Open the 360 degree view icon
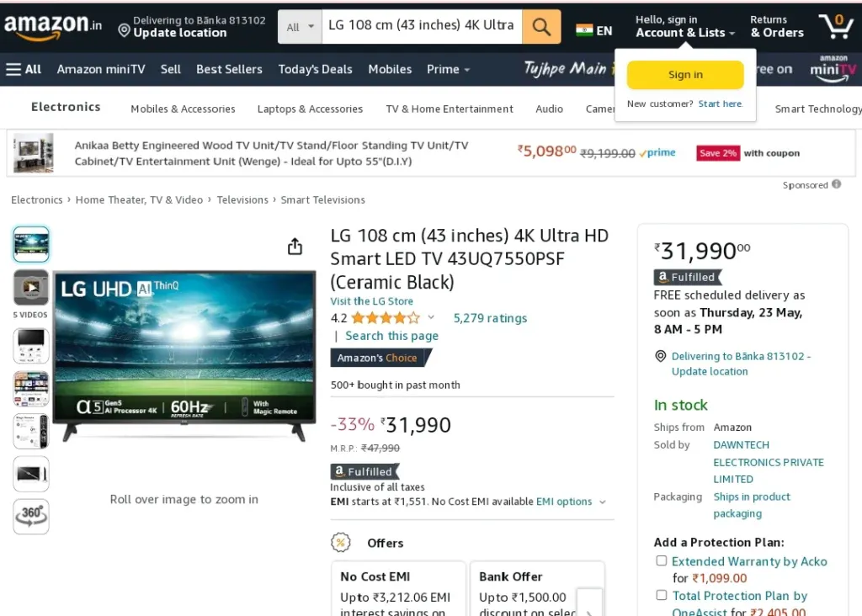Screen dimensions: 862x616 click(31, 516)
